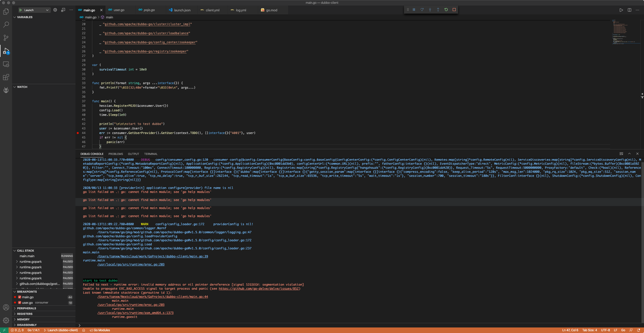
Task: Collapse the CALL STACK section
Action: tap(25, 251)
